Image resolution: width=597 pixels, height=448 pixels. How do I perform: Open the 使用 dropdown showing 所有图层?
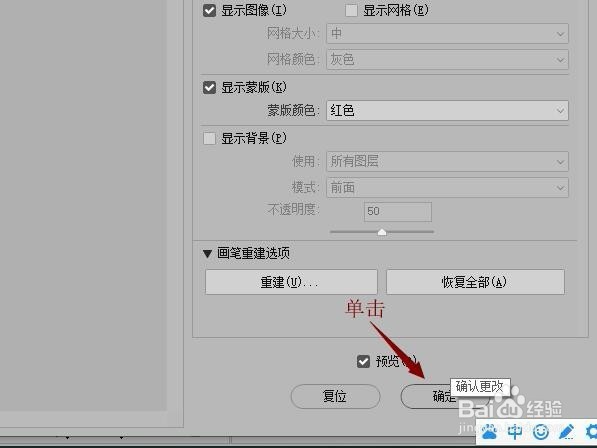(447, 161)
